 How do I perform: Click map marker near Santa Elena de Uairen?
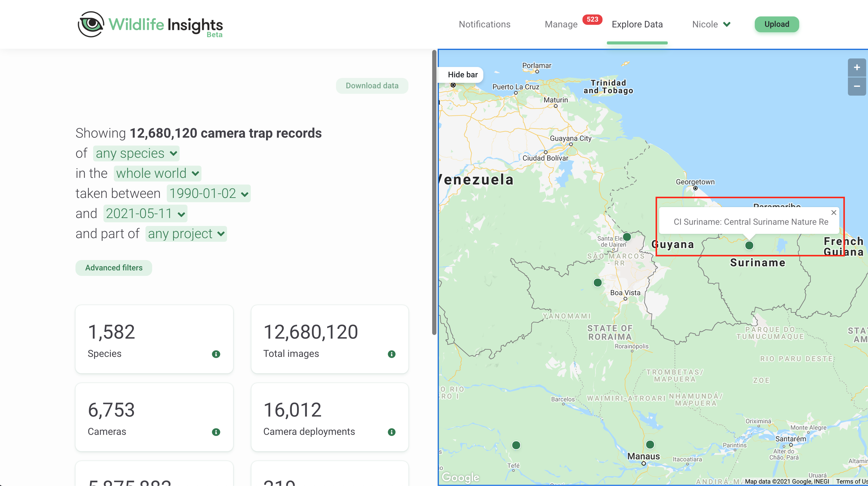627,237
